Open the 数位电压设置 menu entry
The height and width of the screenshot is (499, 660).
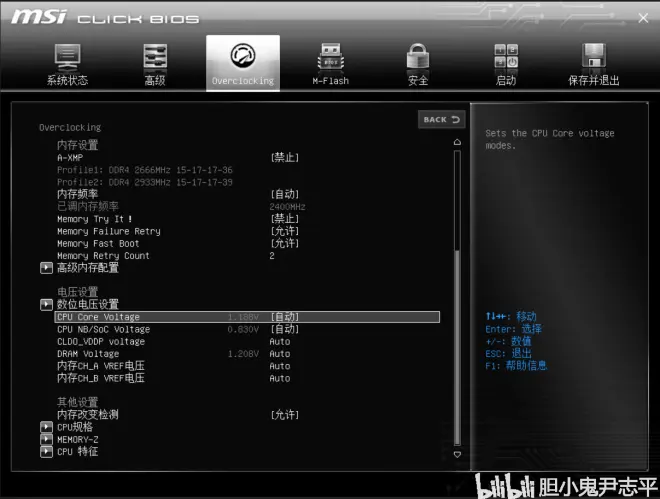click(x=88, y=305)
